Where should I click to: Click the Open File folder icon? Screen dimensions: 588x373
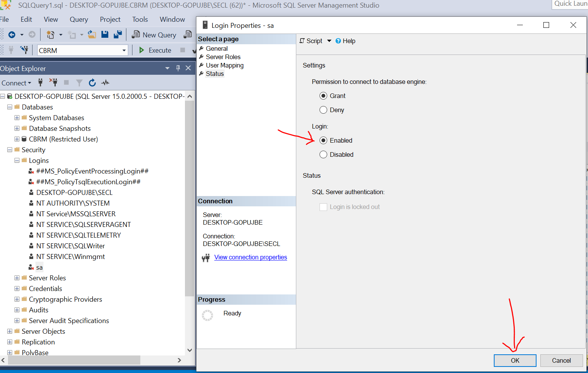(92, 35)
